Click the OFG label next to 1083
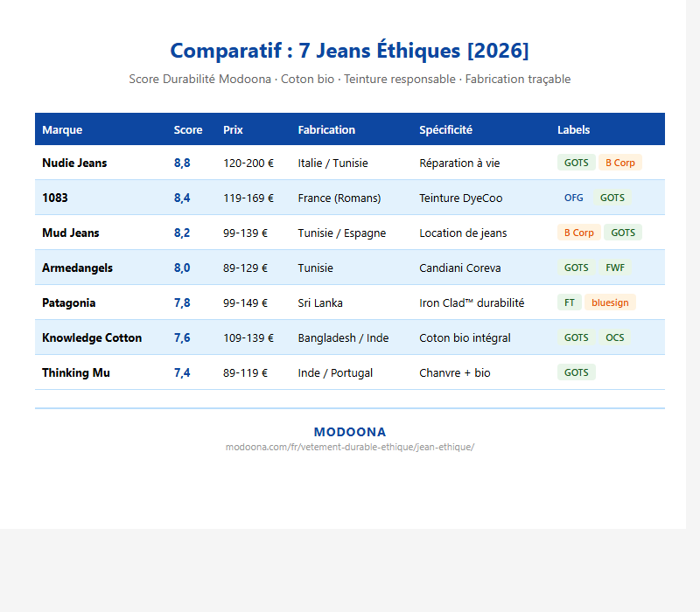 573,198
